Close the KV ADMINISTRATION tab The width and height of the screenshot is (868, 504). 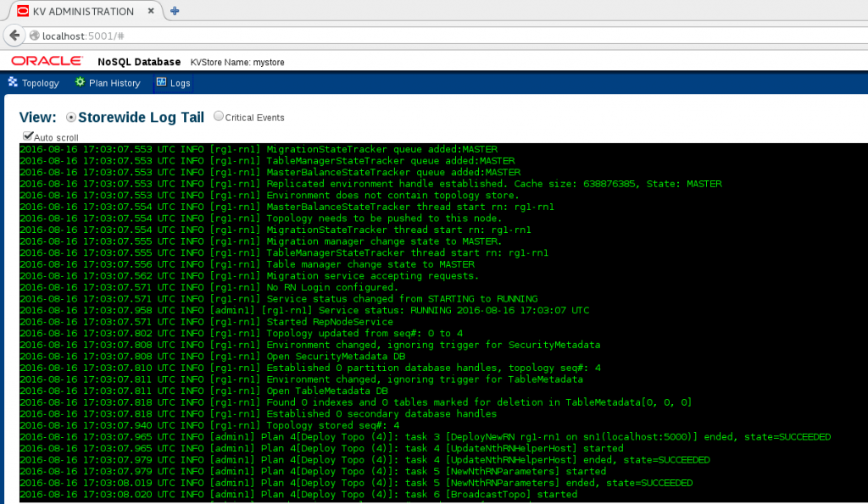153,11
